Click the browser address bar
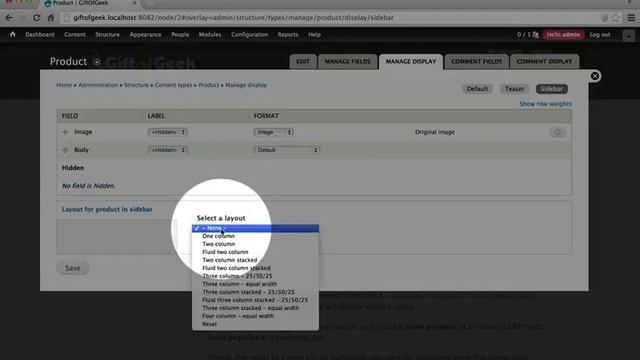Image resolution: width=640 pixels, height=360 pixels. tap(331, 18)
